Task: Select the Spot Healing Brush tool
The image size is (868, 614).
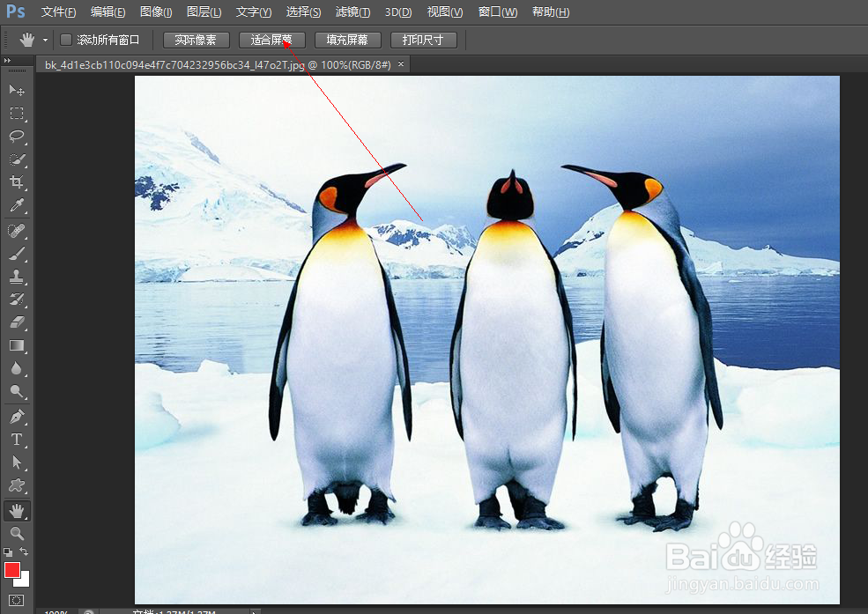Action: click(17, 230)
